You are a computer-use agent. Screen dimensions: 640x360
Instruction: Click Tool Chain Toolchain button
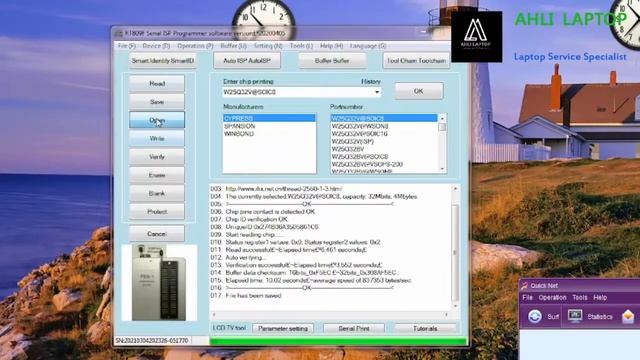(x=416, y=61)
